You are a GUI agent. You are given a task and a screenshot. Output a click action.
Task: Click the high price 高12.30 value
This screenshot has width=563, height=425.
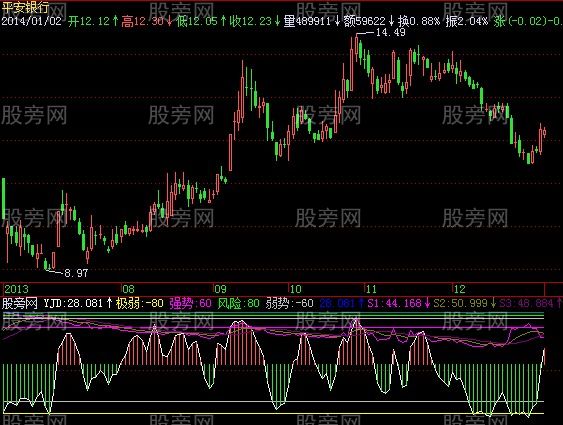(143, 21)
